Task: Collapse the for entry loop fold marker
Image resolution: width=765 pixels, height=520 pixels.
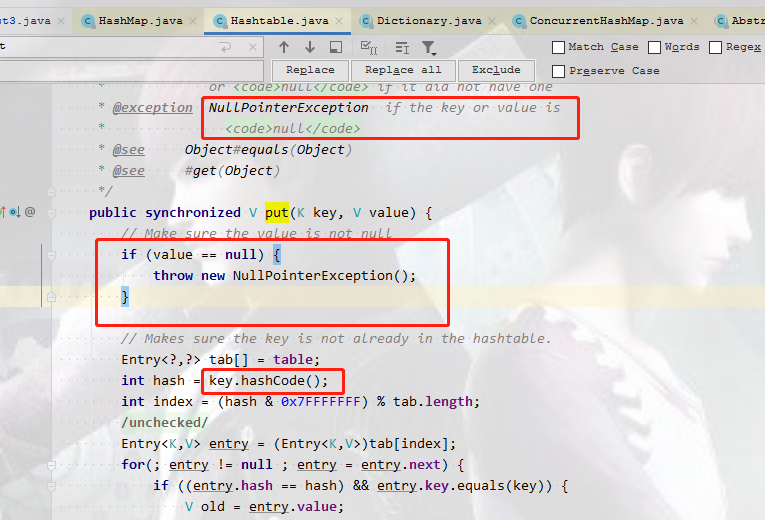Action: click(52, 465)
